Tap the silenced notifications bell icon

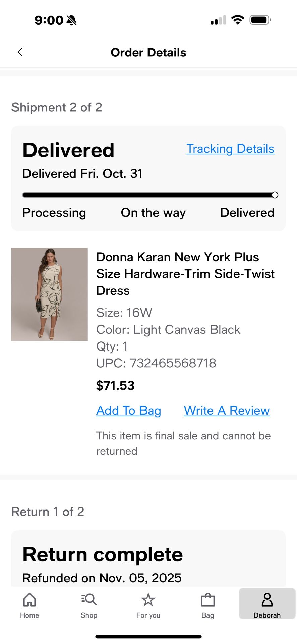coord(71,20)
